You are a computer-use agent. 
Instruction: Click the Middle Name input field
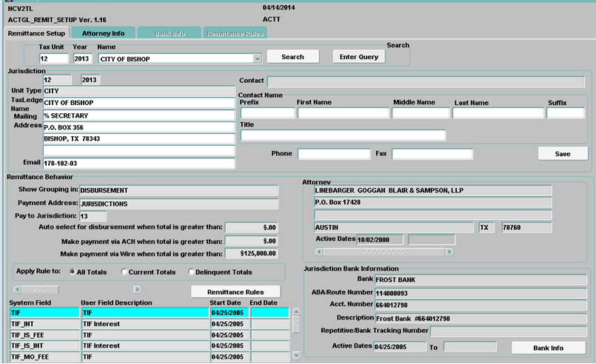tap(421, 113)
